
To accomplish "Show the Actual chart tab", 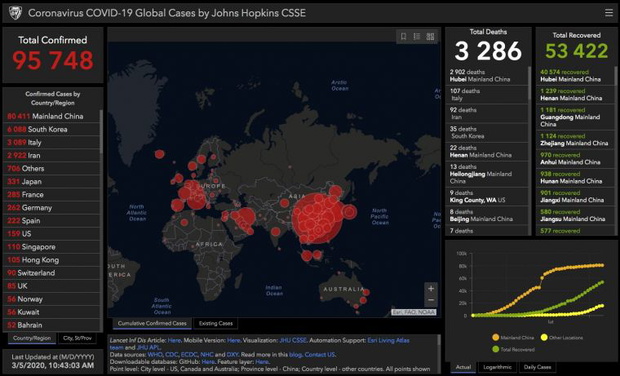I will click(463, 367).
